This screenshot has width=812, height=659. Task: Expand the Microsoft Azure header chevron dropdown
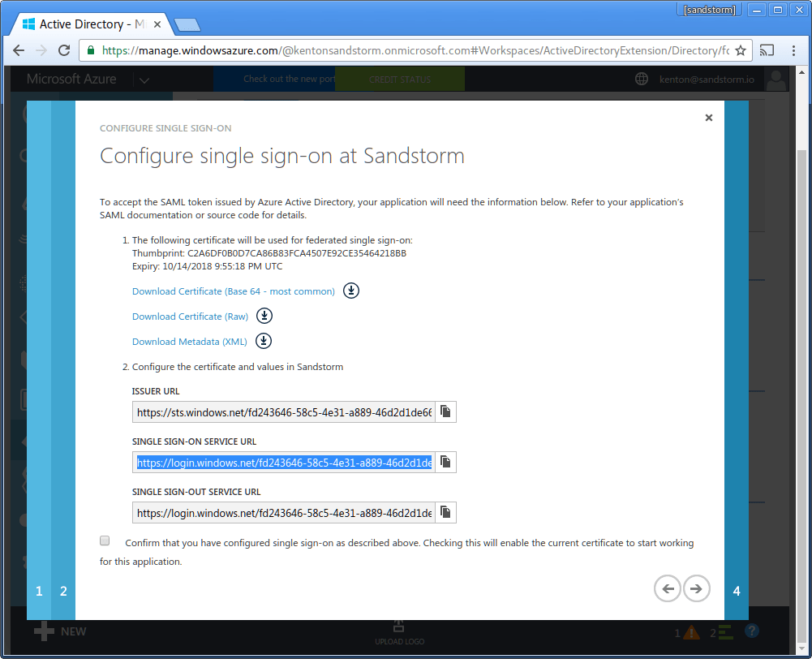pyautogui.click(x=144, y=80)
